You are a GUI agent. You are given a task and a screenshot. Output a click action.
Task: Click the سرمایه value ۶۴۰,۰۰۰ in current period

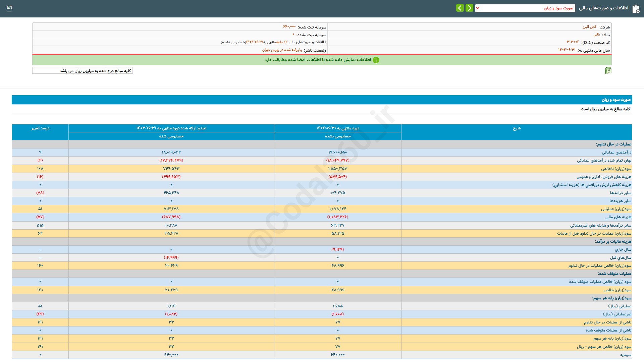[337, 355]
